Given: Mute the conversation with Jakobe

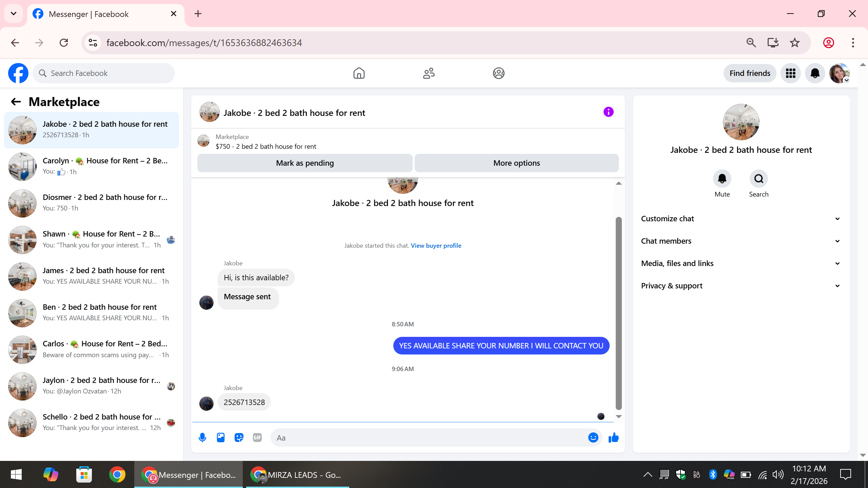Looking at the screenshot, I should tap(722, 179).
